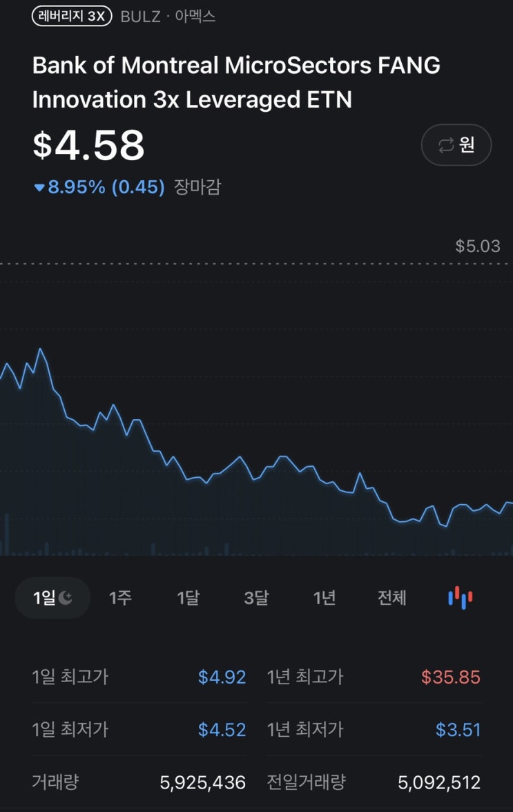This screenshot has height=812, width=513.
Task: Click the 1년 최고가 value $35.85
Action: coord(451,677)
